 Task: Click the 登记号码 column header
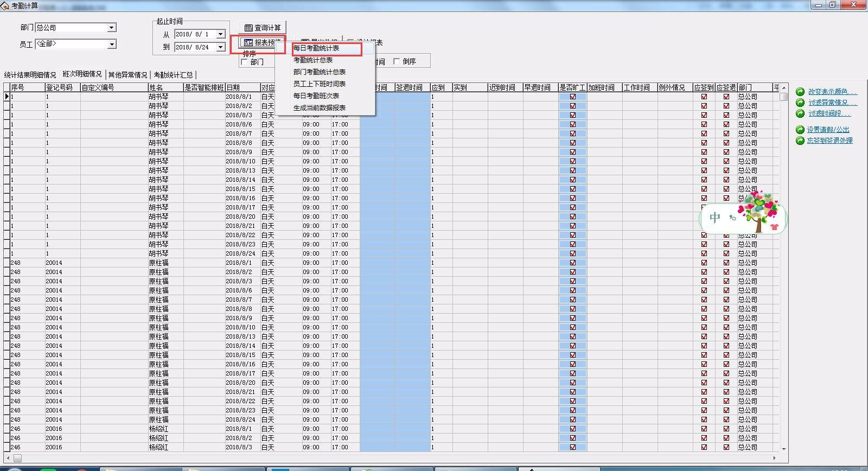click(62, 87)
